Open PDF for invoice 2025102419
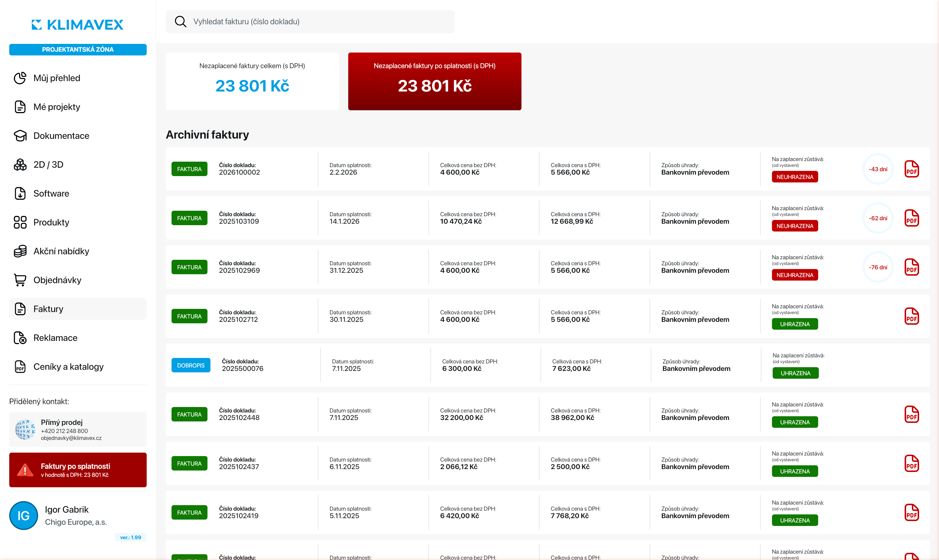Viewport: 939px width, 560px height. point(912,512)
